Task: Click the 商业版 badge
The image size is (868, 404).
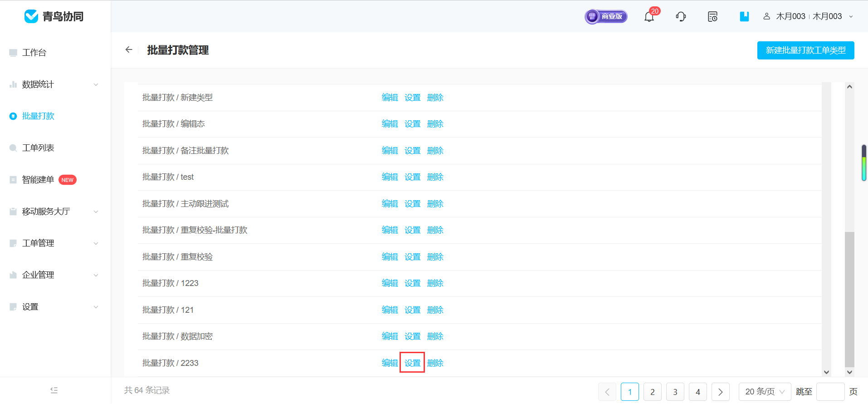Action: [x=606, y=16]
